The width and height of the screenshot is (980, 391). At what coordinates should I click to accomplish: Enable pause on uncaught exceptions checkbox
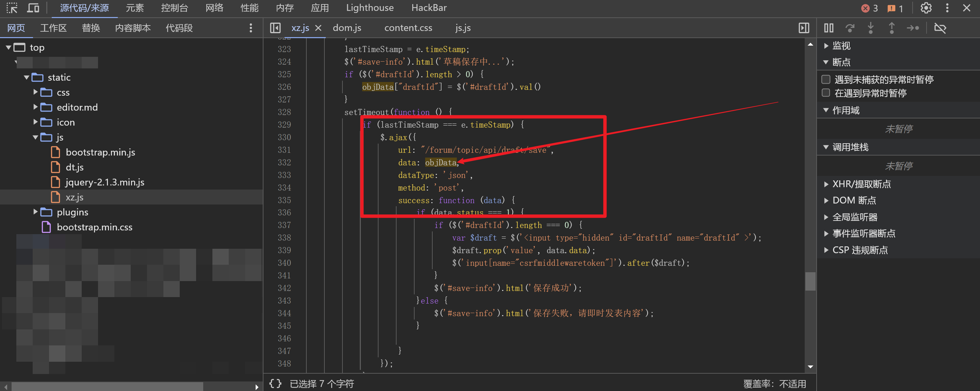[826, 79]
